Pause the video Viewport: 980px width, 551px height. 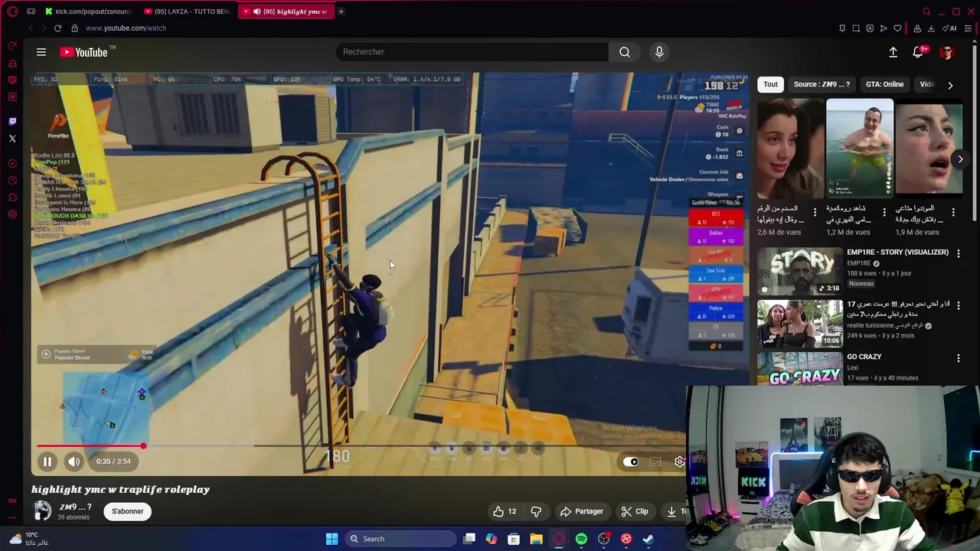(x=47, y=461)
